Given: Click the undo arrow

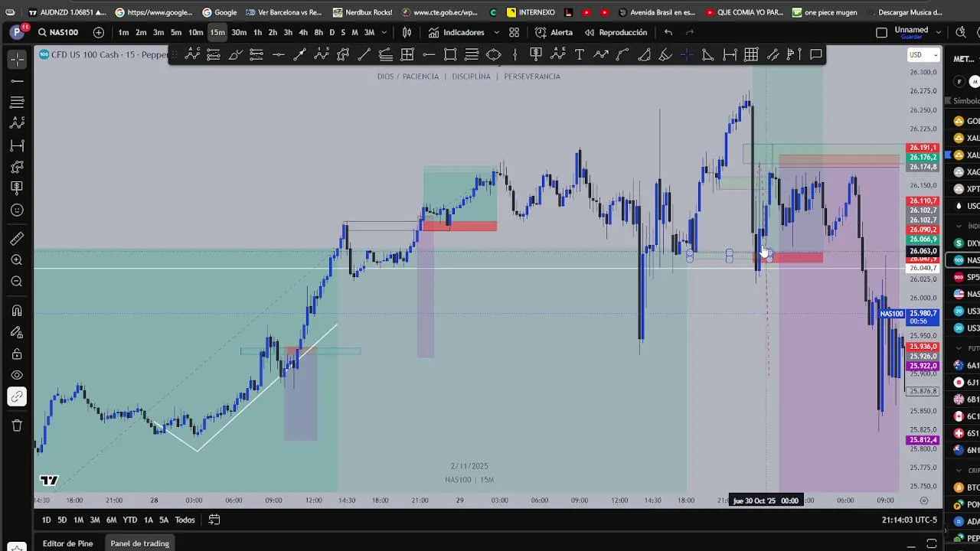Looking at the screenshot, I should [x=668, y=32].
